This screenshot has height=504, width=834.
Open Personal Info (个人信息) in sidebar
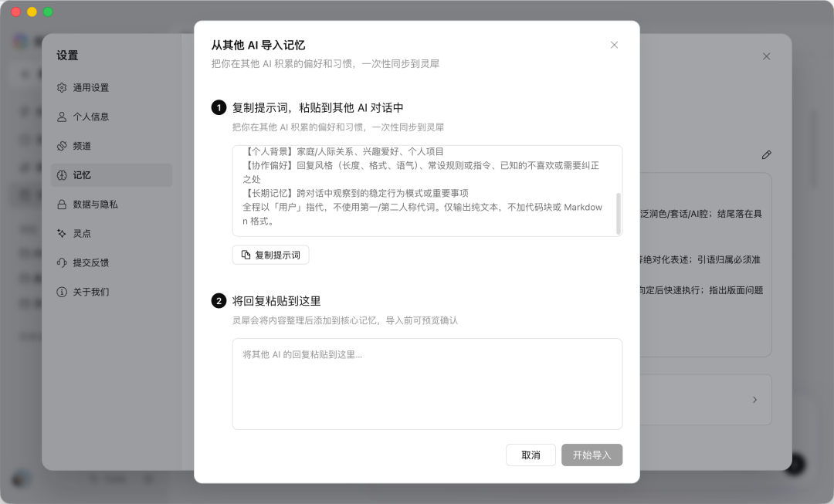pos(111,117)
